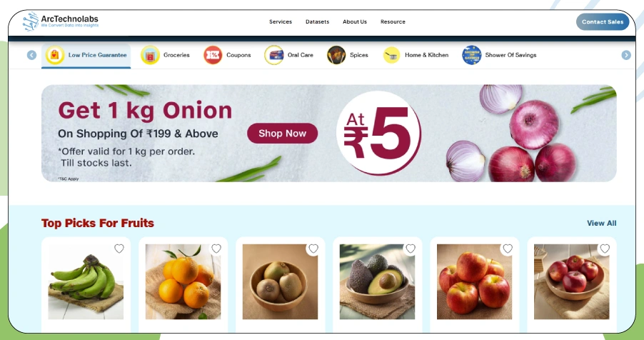Screen dimensions: 644x340
Task: Go to About Us menu
Action: tap(355, 22)
